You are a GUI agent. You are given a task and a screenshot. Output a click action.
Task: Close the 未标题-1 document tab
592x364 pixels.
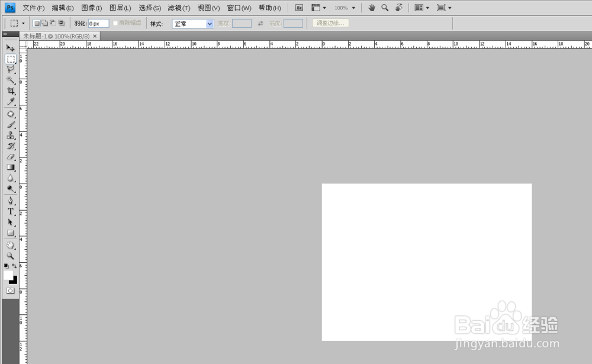pyautogui.click(x=95, y=36)
